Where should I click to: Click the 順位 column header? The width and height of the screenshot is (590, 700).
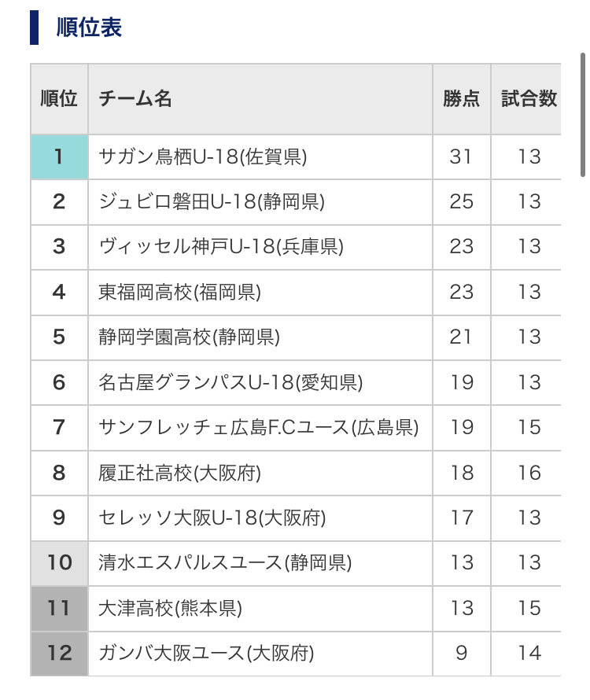point(59,99)
